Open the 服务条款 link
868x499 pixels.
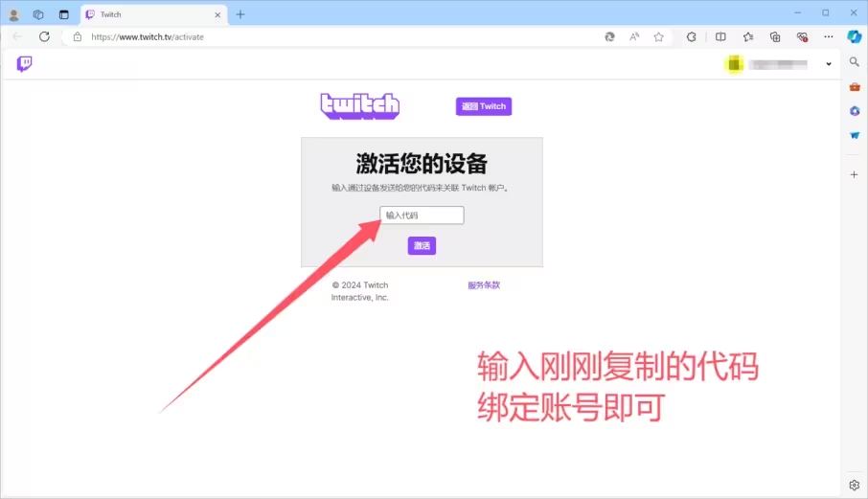[484, 284]
